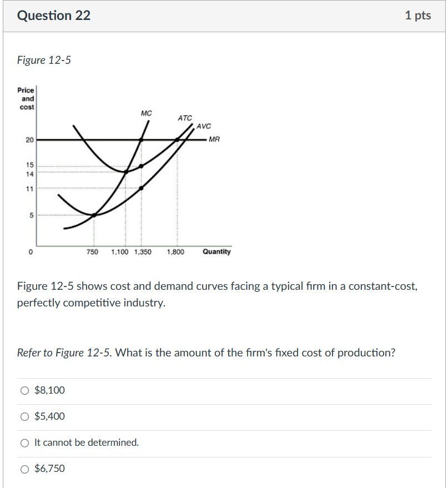This screenshot has width=448, height=488.
Task: Click the Question 22 heading
Action: (53, 16)
